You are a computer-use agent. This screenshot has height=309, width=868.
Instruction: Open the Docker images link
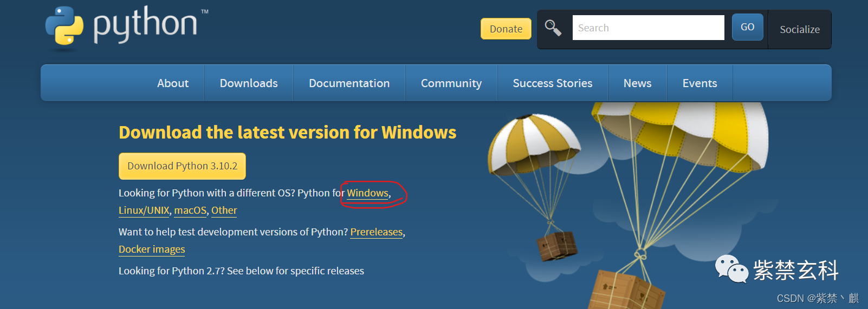(x=152, y=249)
